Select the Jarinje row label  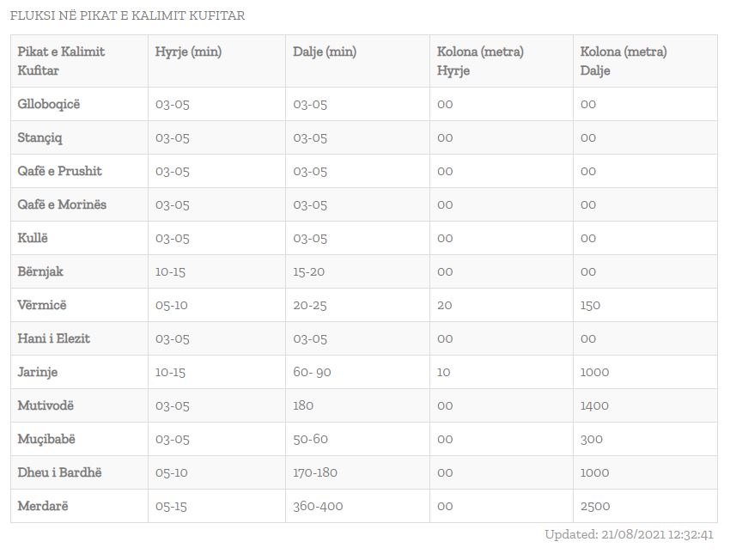(x=38, y=372)
